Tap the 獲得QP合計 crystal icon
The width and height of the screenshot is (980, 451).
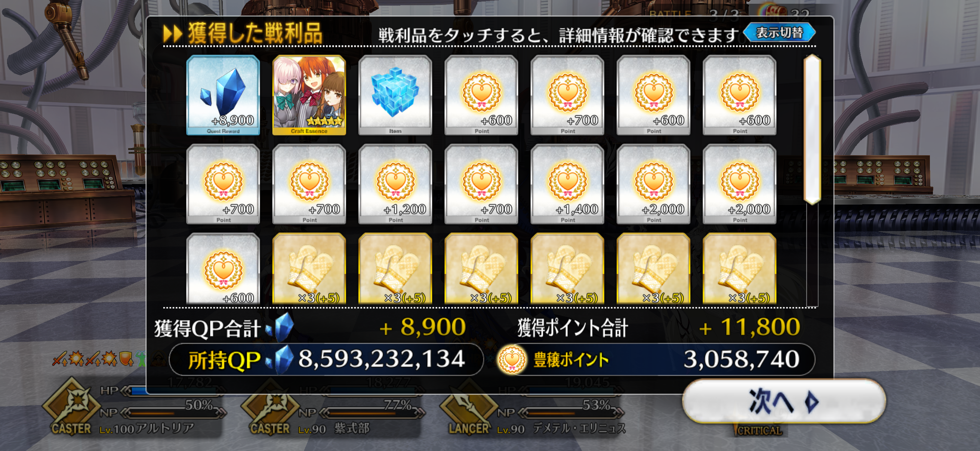pos(280,327)
